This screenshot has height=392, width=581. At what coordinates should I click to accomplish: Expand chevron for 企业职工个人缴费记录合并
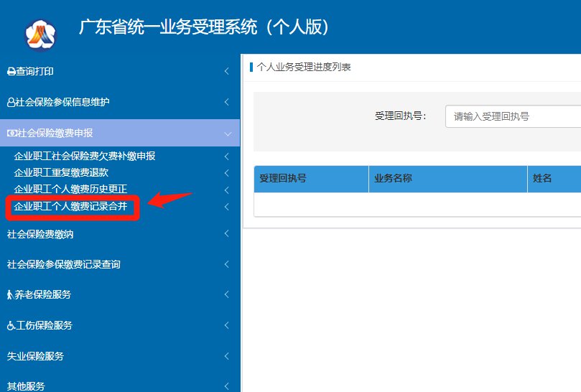227,207
